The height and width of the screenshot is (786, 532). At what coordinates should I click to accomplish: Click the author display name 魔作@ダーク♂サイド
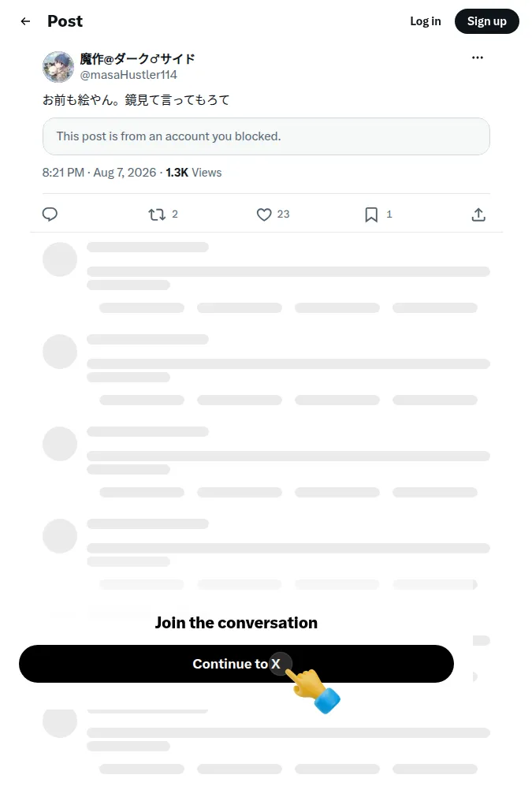[137, 58]
